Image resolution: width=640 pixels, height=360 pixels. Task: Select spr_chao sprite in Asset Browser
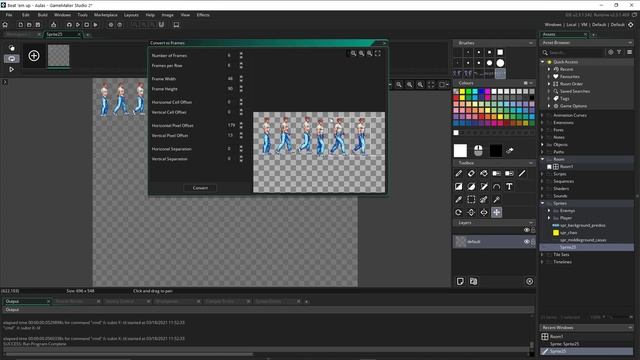pyautogui.click(x=569, y=233)
